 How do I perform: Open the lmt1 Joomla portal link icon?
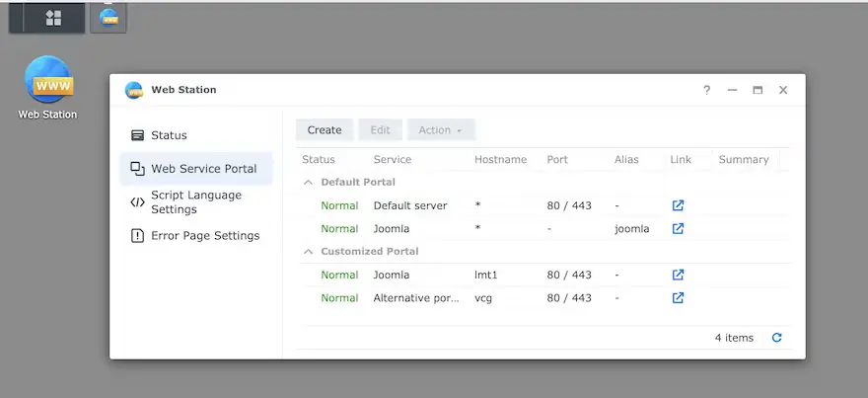(678, 275)
